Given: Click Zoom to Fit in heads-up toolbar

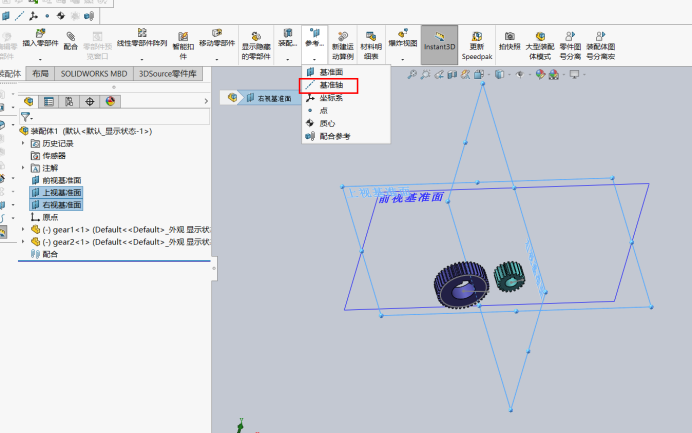Looking at the screenshot, I should pos(412,75).
